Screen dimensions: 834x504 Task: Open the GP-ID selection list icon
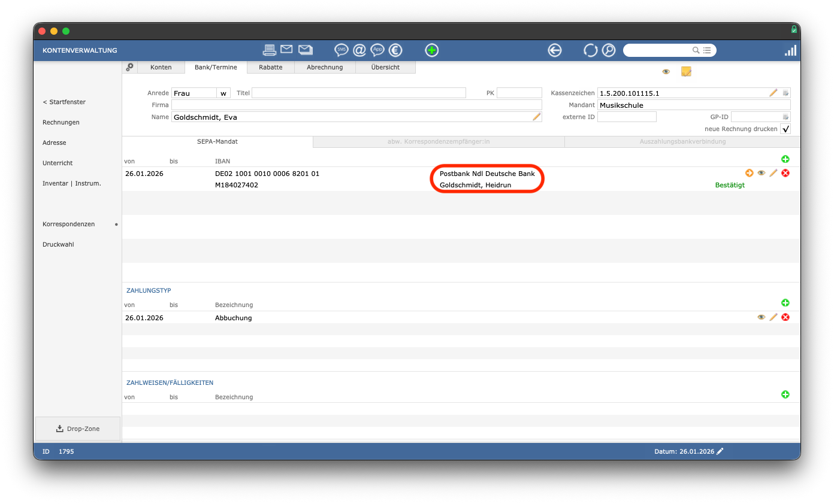coord(786,117)
